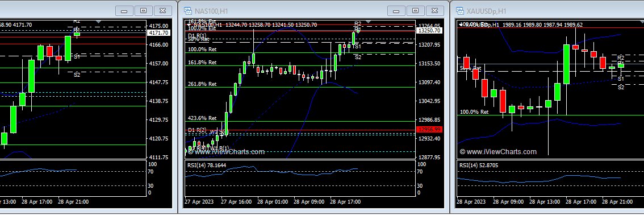The width and height of the screenshot is (644, 215).
Task: Click the 28 Apr 01:00 time label
Action: pos(273,202)
